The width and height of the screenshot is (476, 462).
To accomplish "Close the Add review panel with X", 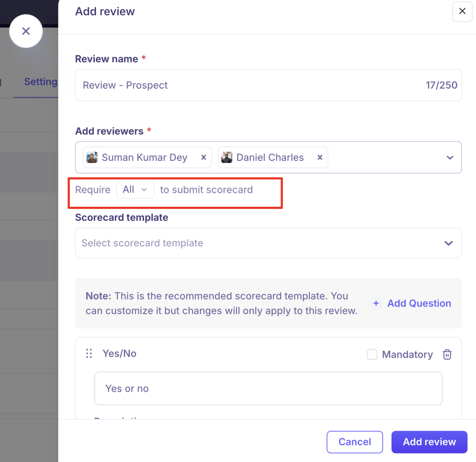I will coord(462,11).
